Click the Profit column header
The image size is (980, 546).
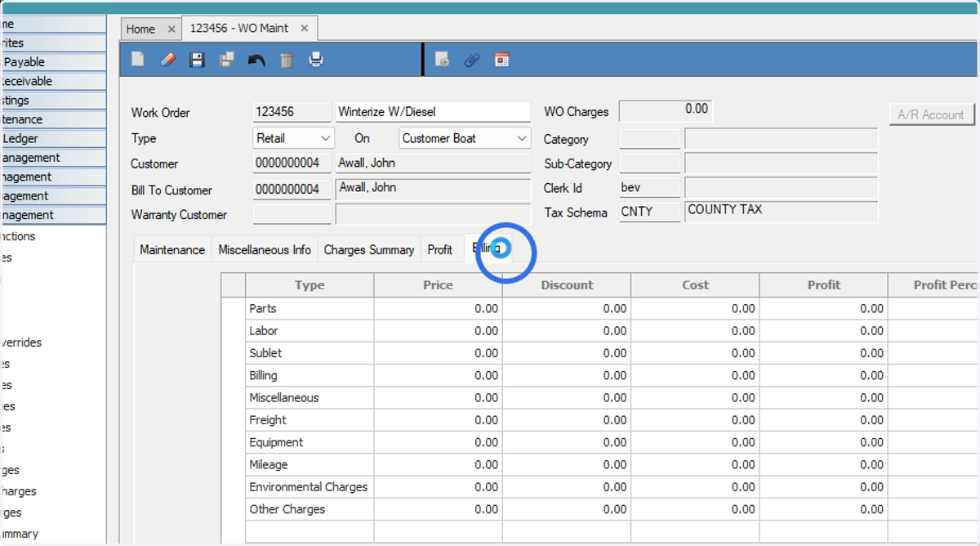pyautogui.click(x=823, y=285)
